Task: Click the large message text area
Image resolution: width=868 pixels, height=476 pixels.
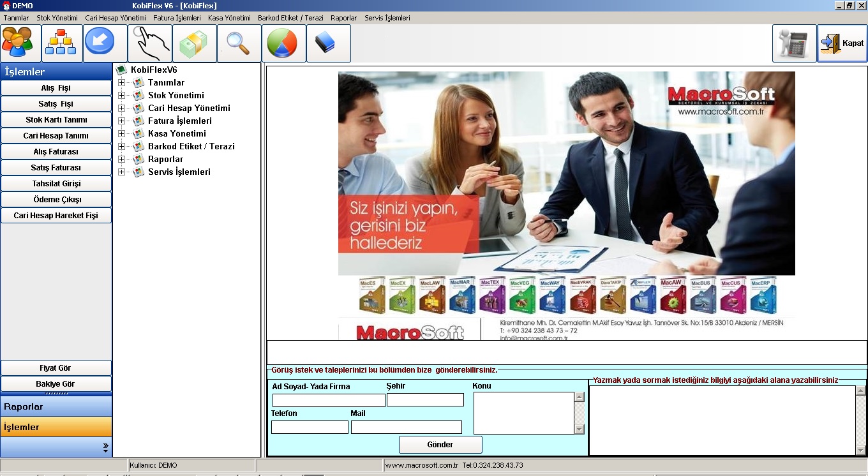Action: [x=722, y=420]
